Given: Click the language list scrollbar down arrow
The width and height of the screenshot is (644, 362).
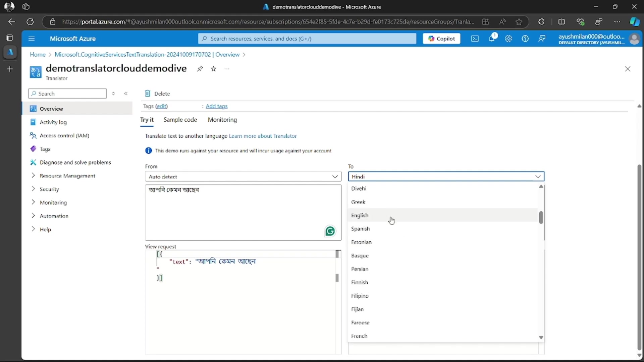Looking at the screenshot, I should point(541,337).
